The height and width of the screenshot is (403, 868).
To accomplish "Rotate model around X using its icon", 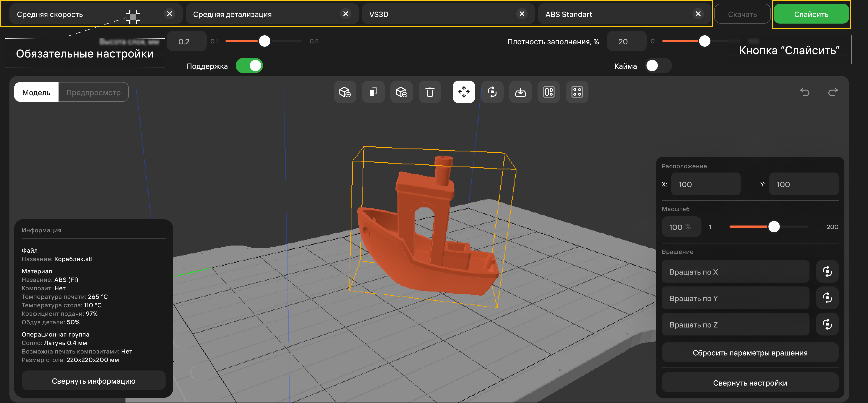I will 827,271.
